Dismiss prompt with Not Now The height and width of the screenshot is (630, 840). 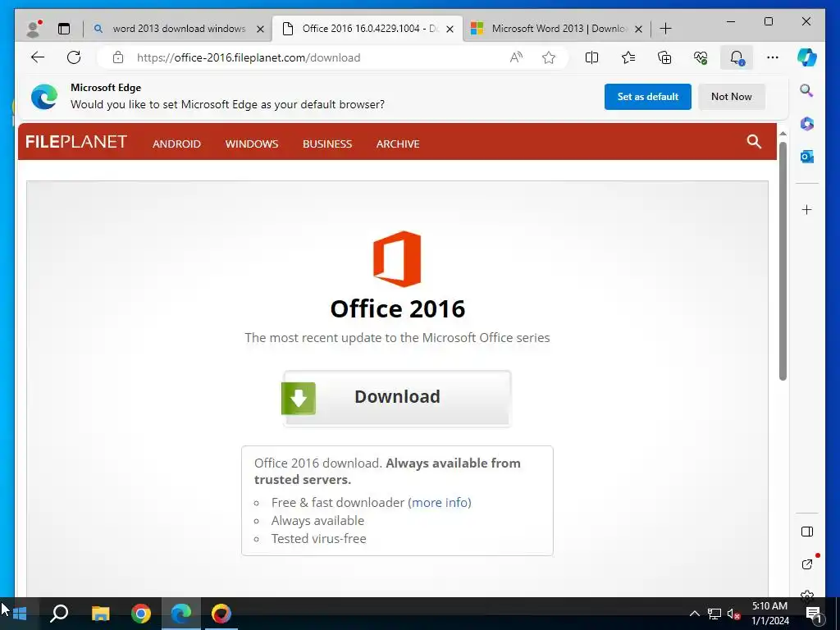tap(731, 97)
